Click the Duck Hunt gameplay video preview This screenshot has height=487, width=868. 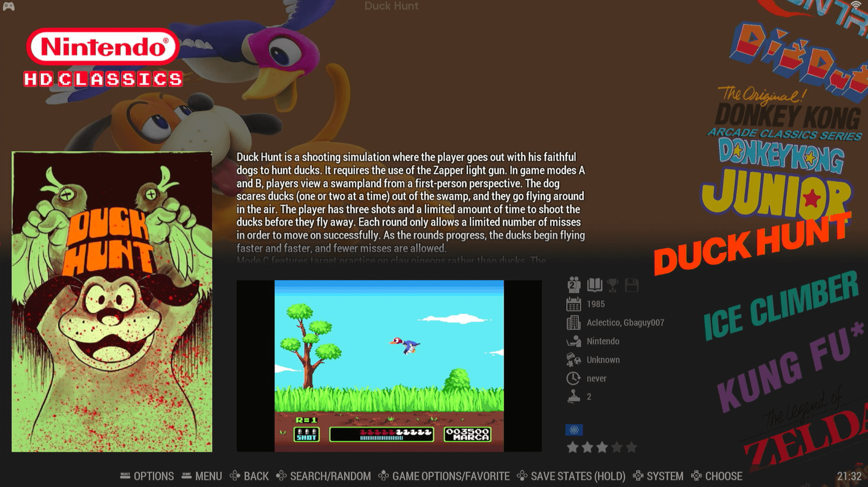click(389, 366)
